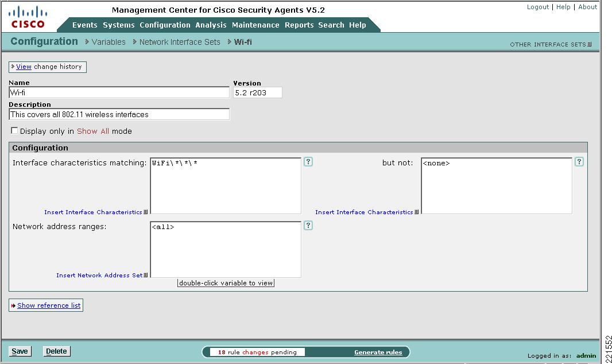This screenshot has width=612, height=364.
Task: Open the Configuration menu
Action: [x=165, y=25]
